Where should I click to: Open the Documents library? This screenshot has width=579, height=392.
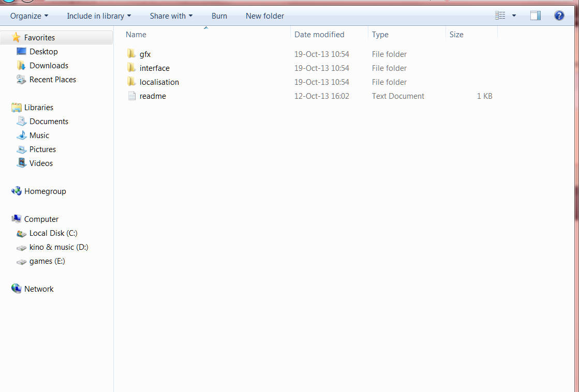[49, 122]
